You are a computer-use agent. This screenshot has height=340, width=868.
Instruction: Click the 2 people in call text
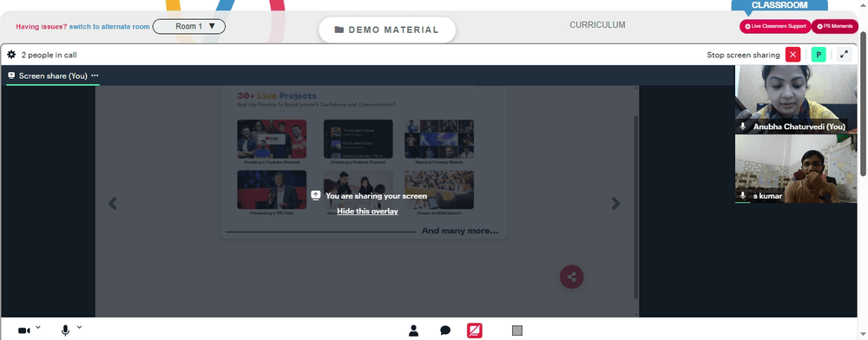(49, 55)
